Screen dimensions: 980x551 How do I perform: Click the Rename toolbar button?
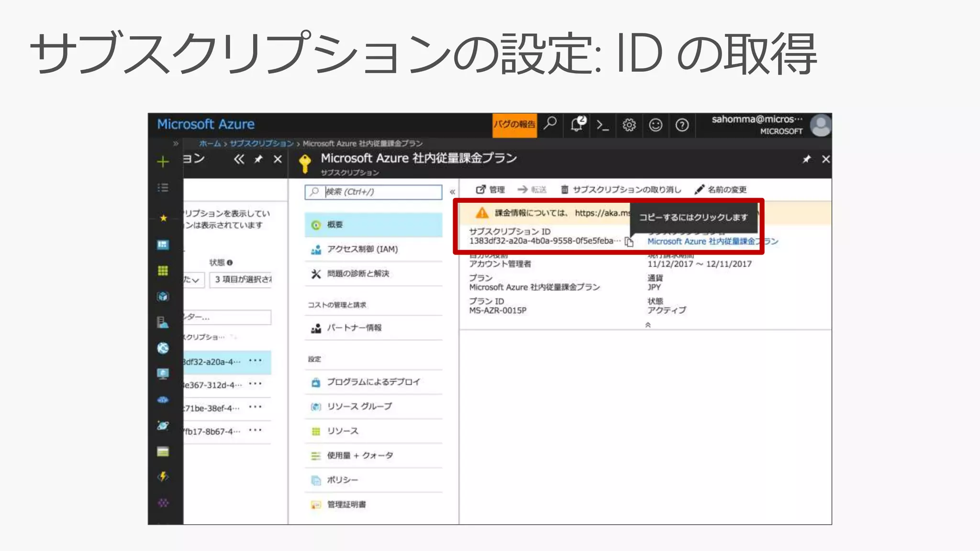click(721, 189)
